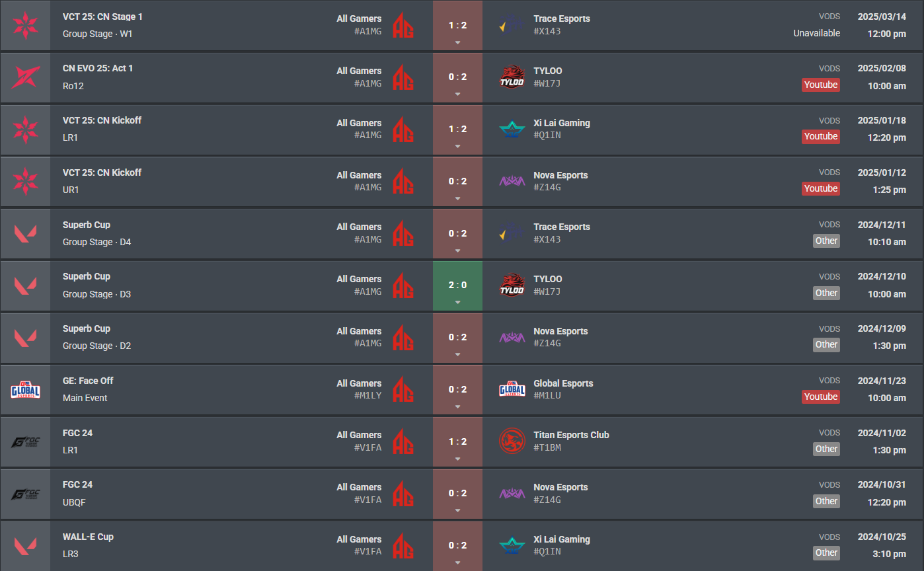Click the GE: Face Off event logo

pos(25,391)
